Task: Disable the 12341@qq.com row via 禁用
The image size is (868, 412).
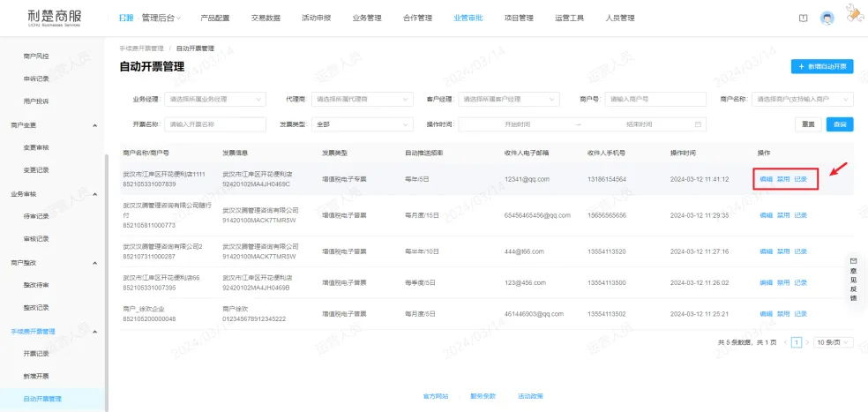Action: pyautogui.click(x=783, y=179)
